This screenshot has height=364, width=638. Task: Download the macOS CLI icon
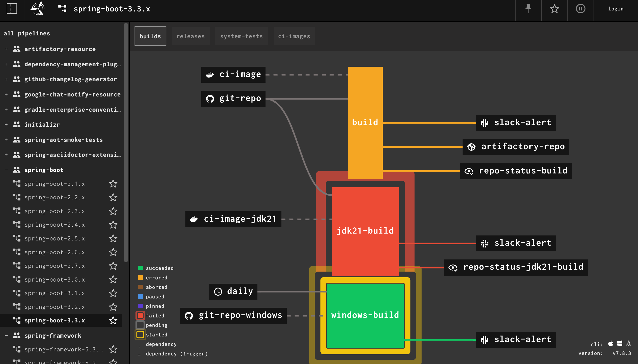click(x=610, y=344)
